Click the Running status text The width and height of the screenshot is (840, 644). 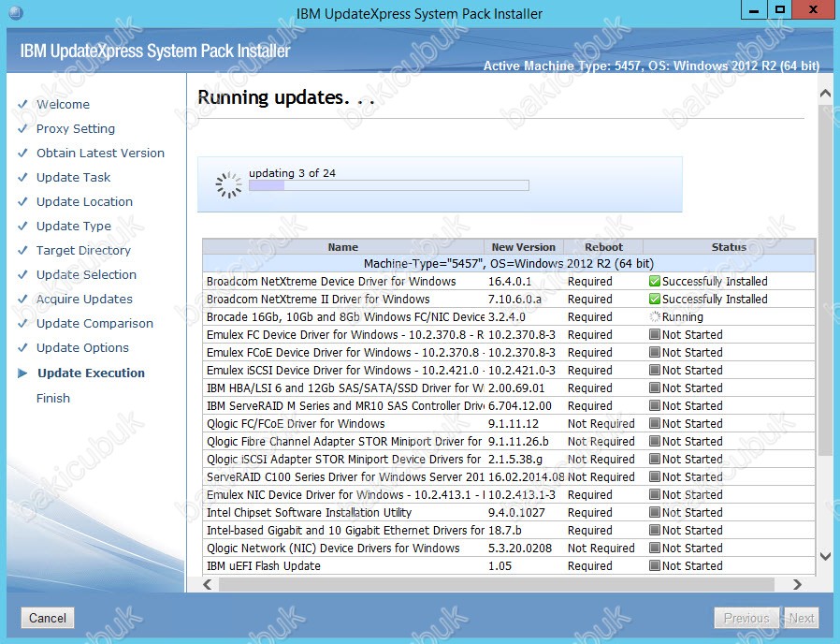[x=683, y=316]
